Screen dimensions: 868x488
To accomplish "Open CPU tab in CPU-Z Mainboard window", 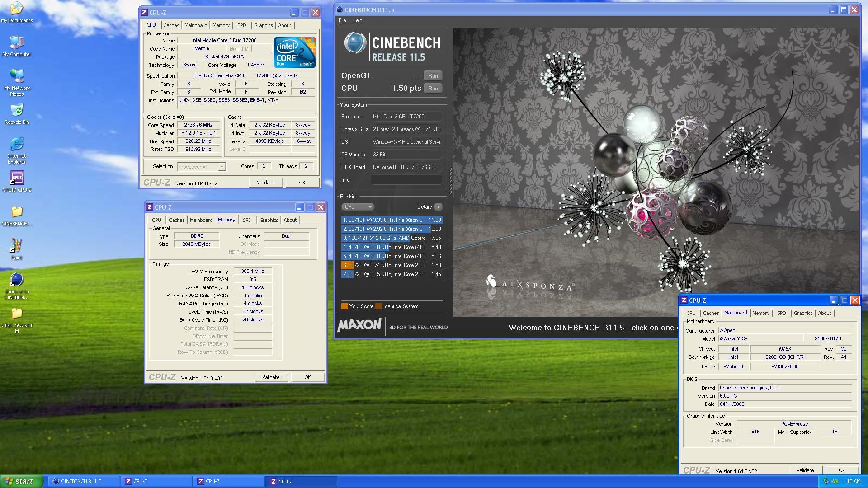I will pyautogui.click(x=691, y=313).
